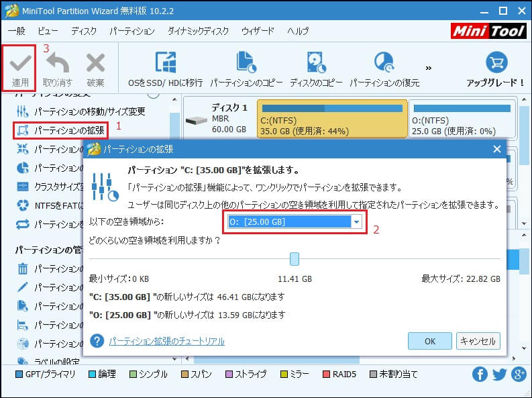Screen dimensions: 532x398
Task: Click the pencil format partition icon
Action: (x=22, y=287)
